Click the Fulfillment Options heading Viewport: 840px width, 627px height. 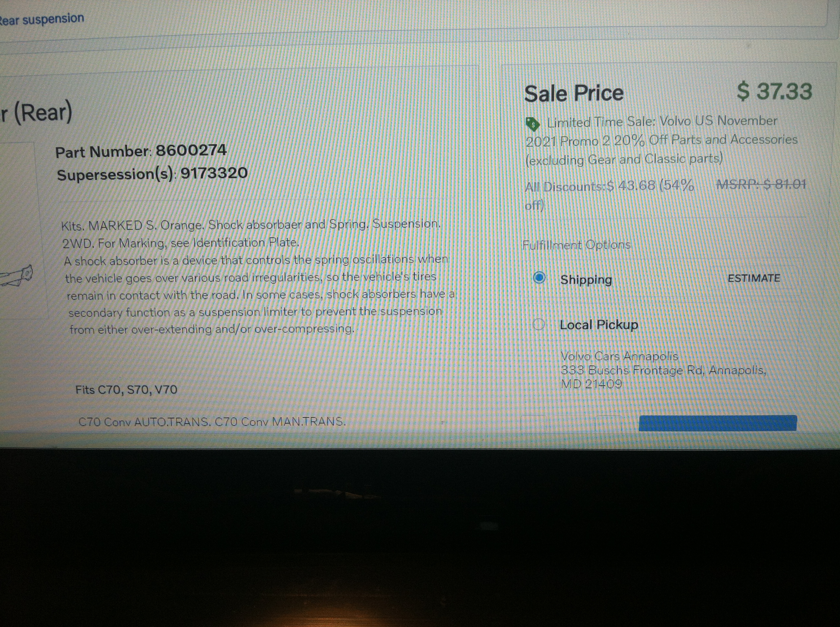pos(577,245)
